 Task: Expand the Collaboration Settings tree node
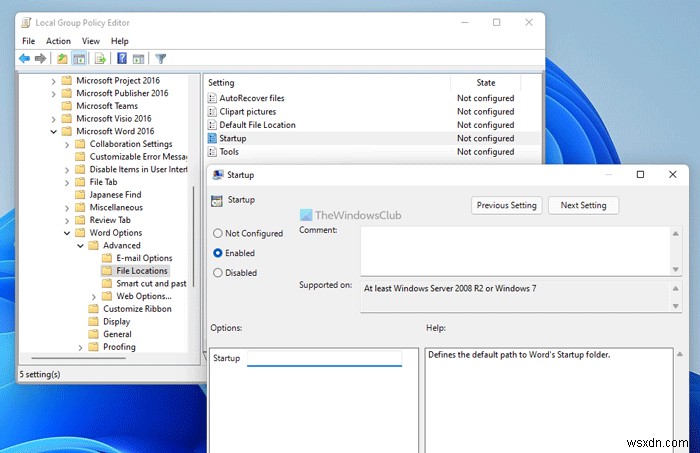[66, 144]
